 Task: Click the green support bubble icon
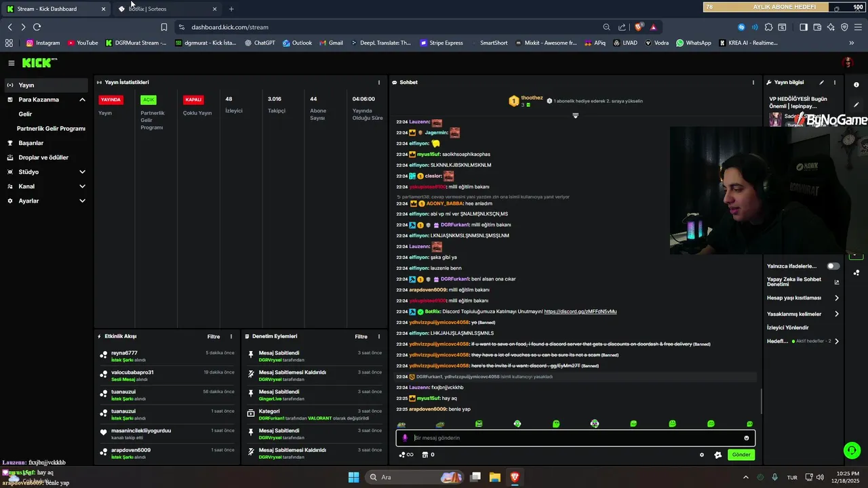(852, 450)
